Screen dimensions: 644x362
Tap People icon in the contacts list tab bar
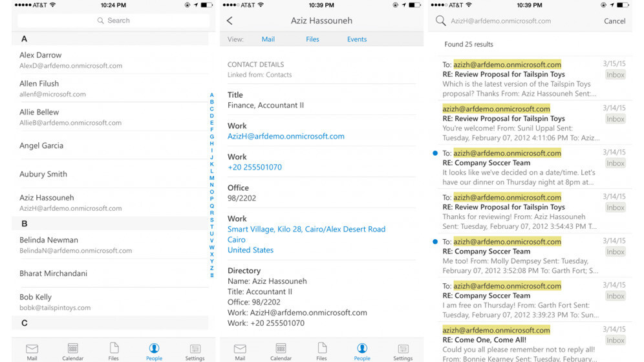click(154, 351)
